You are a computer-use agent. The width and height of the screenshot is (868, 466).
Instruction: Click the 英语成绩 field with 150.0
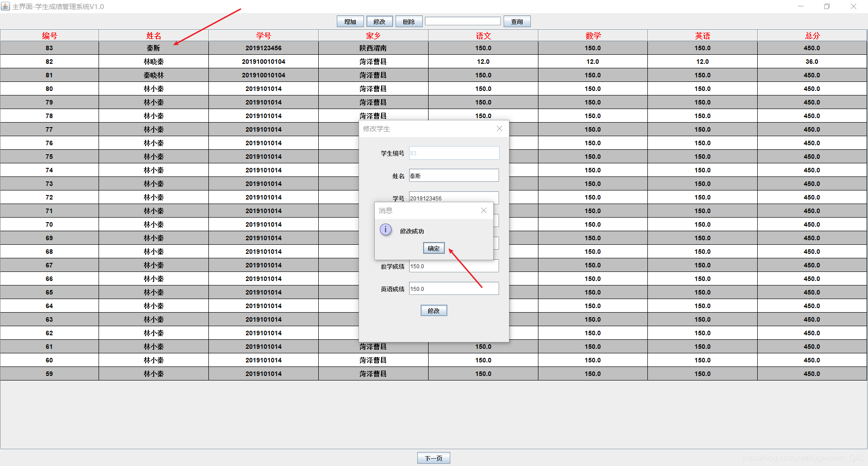tap(454, 289)
